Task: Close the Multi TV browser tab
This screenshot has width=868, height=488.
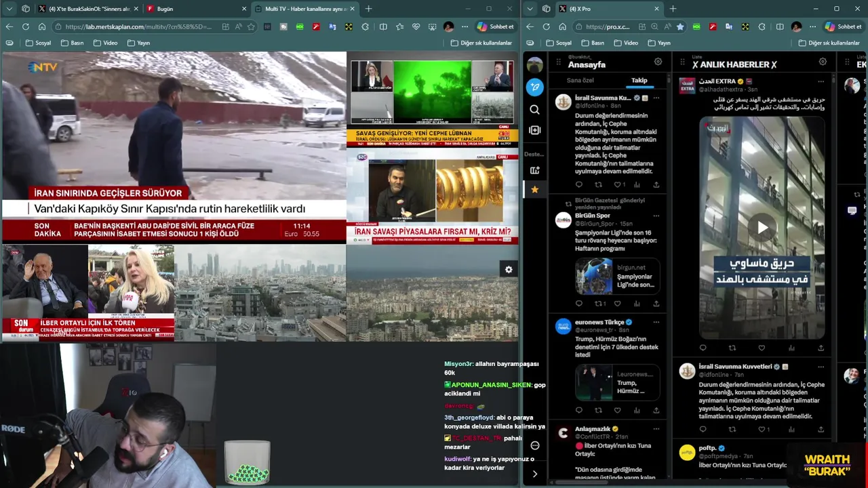Action: click(x=352, y=9)
